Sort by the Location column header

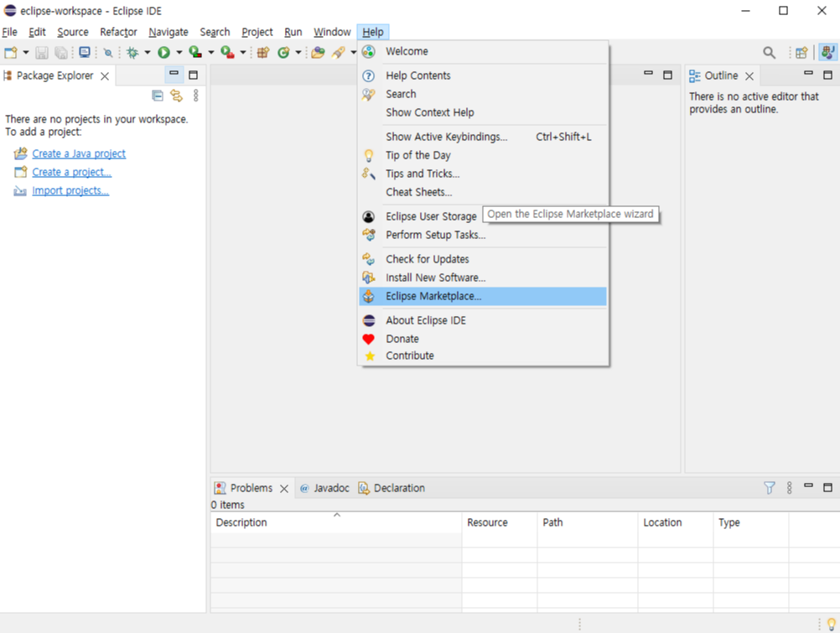point(676,522)
